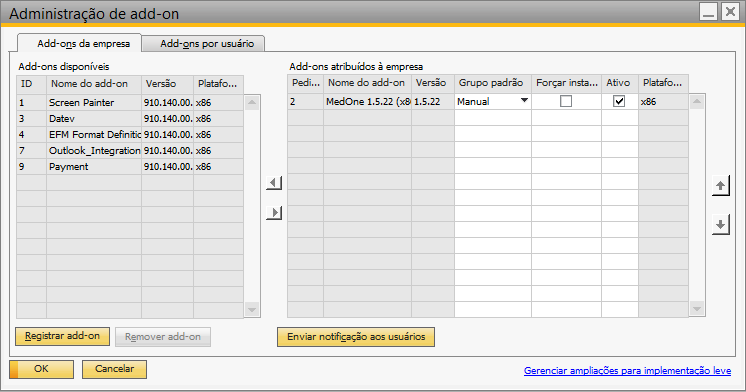This screenshot has height=392, width=746.
Task: Enable the Forçar instalação checkbox for MedOne
Action: point(566,101)
